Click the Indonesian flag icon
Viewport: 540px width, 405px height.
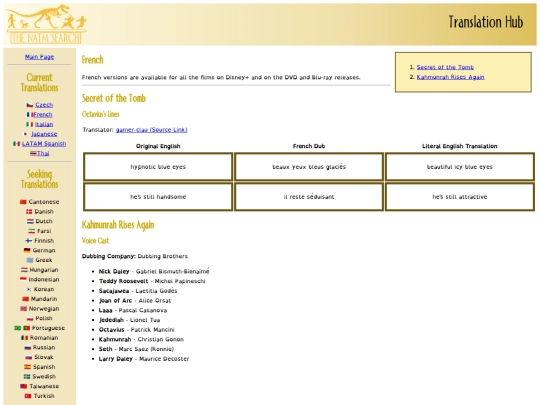point(23,279)
